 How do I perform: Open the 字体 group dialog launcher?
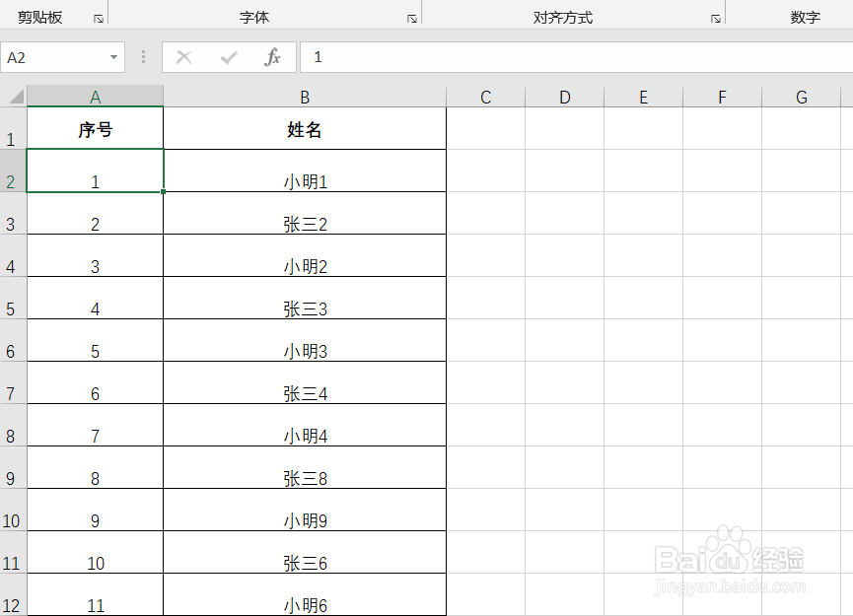[x=412, y=16]
